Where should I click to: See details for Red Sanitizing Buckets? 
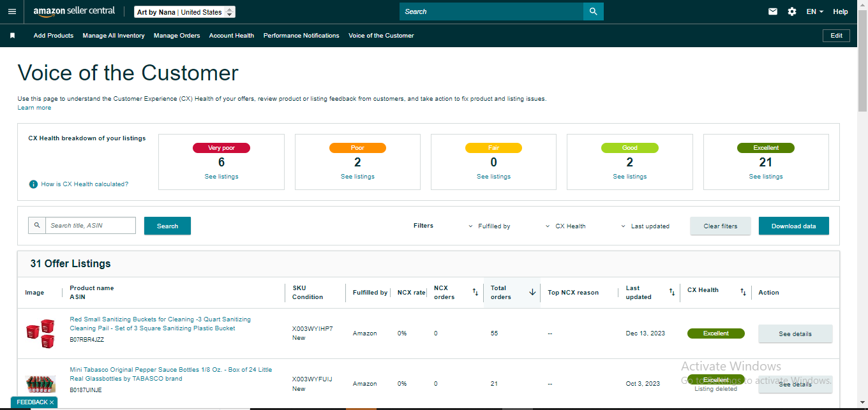click(795, 333)
